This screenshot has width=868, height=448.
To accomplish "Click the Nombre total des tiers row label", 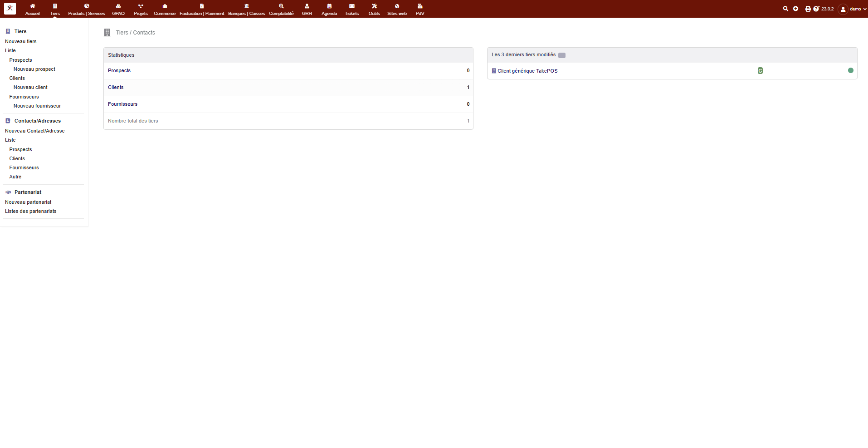I will point(133,121).
